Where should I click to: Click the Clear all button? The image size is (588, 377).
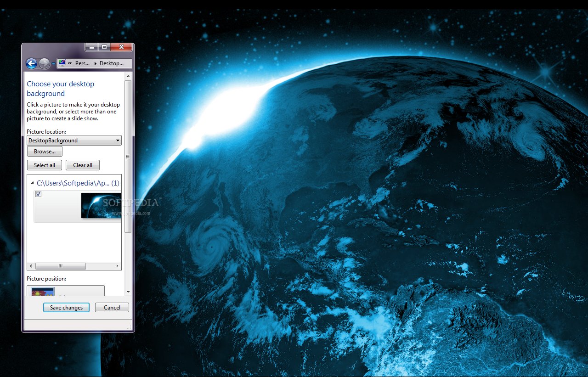coord(83,165)
